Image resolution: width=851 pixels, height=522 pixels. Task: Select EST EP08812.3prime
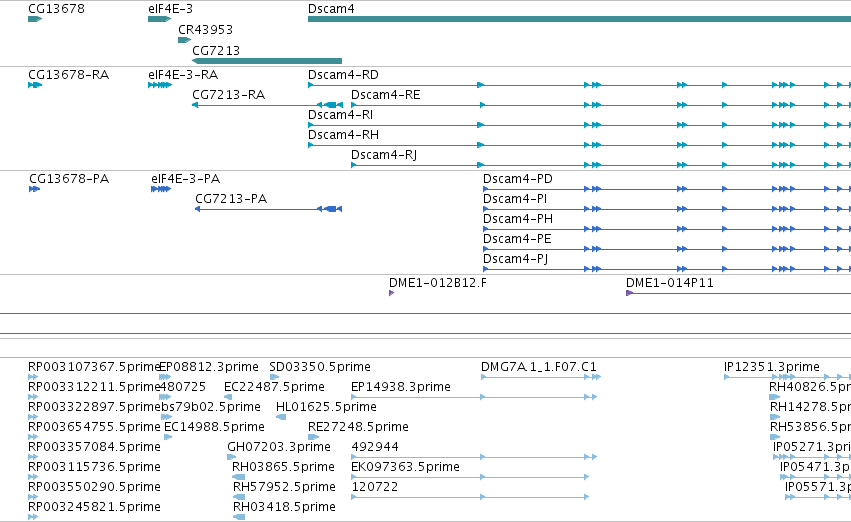(x=209, y=367)
